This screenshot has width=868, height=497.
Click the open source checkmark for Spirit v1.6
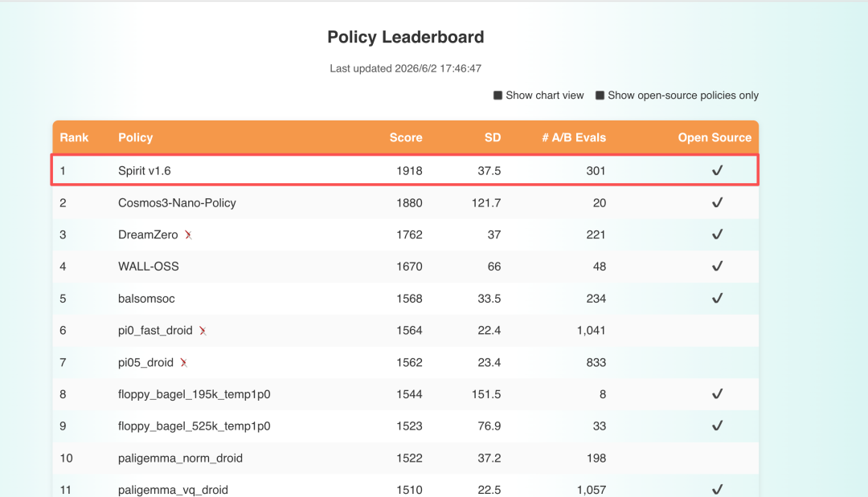click(x=718, y=170)
